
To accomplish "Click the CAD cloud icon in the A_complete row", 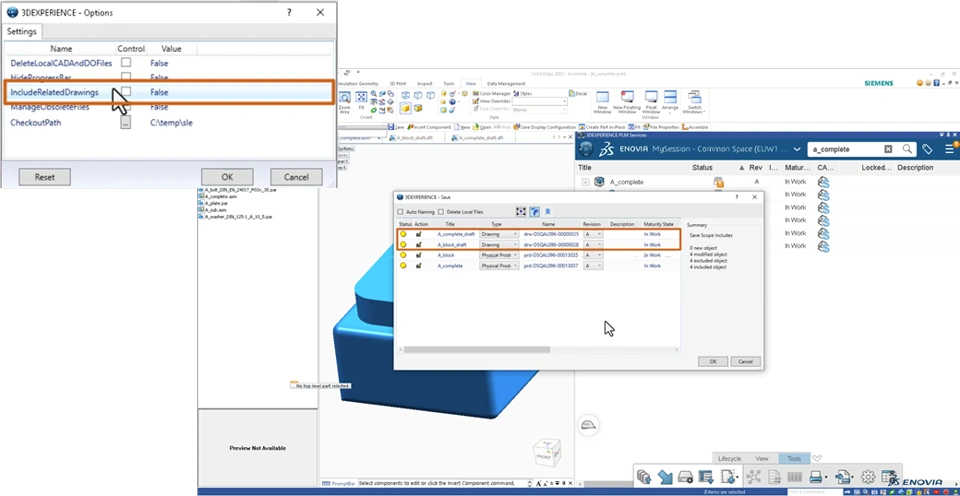I will [x=823, y=182].
